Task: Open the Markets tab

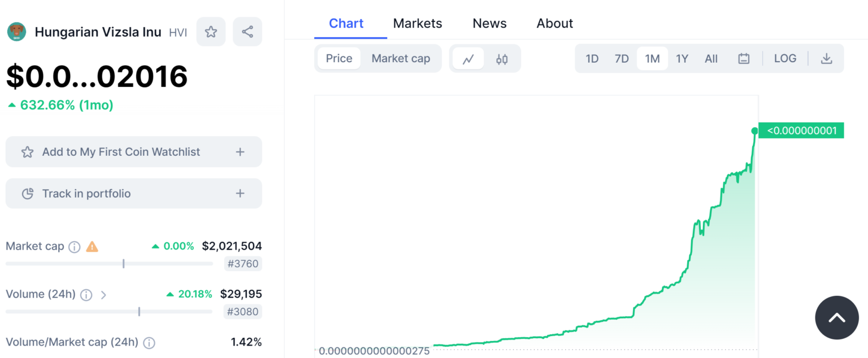Action: [x=418, y=24]
